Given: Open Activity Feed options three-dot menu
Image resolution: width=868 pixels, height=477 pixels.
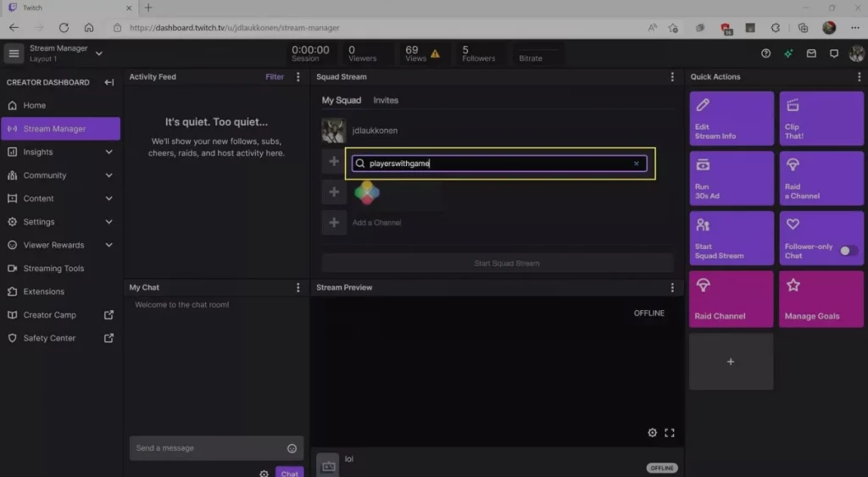Looking at the screenshot, I should pyautogui.click(x=298, y=77).
